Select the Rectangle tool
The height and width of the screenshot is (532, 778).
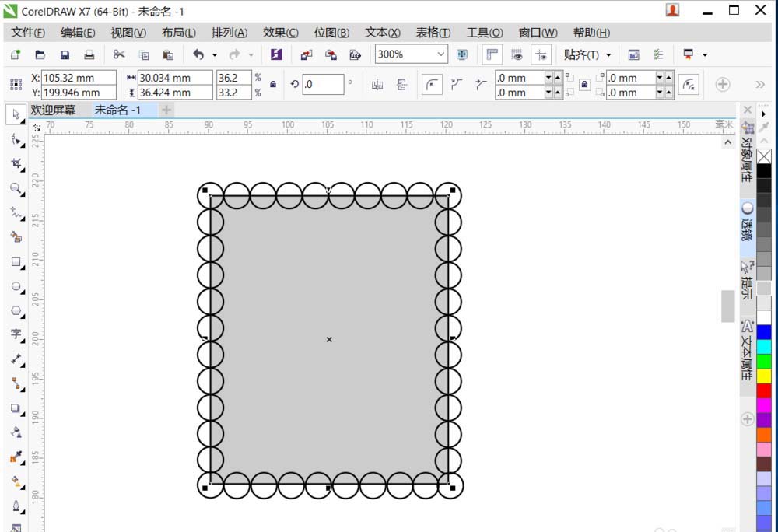tap(16, 262)
